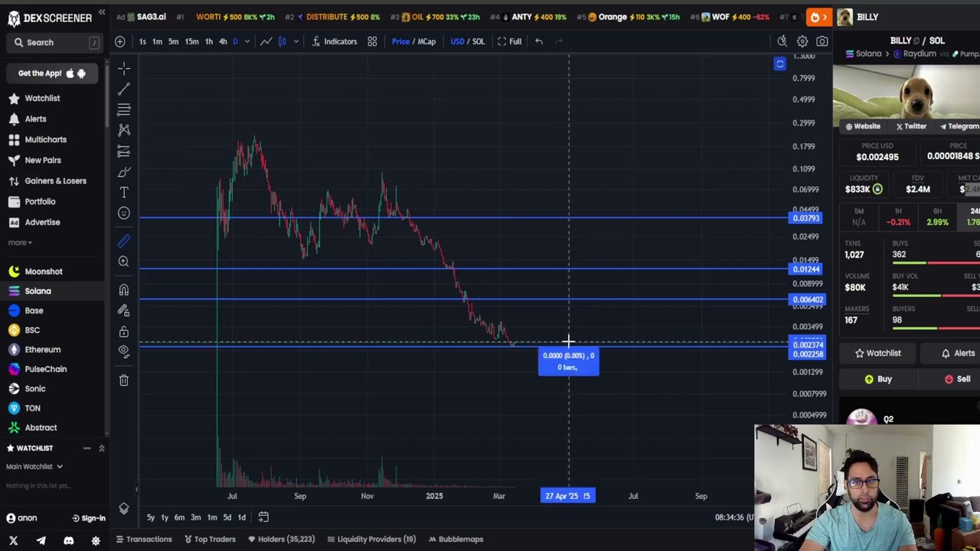Expand the chart style dropdown arrow

[296, 41]
